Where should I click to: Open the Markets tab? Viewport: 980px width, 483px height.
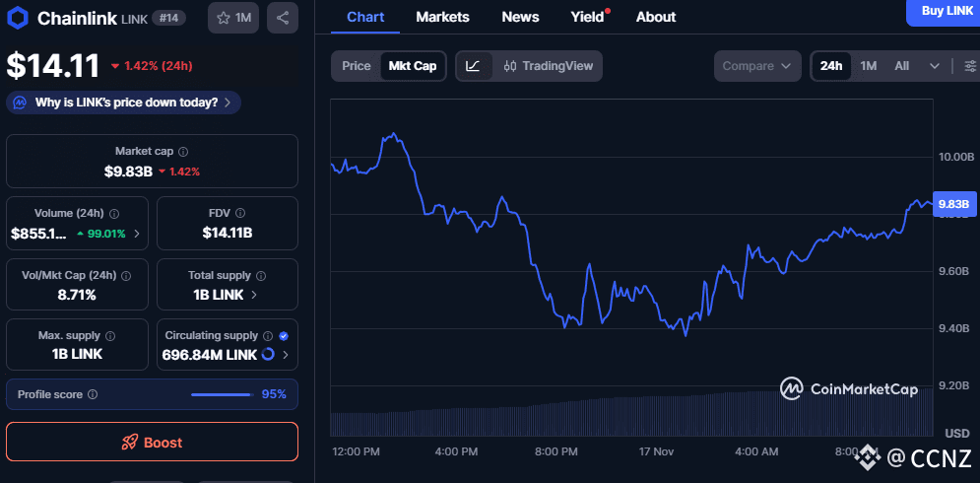(x=442, y=17)
